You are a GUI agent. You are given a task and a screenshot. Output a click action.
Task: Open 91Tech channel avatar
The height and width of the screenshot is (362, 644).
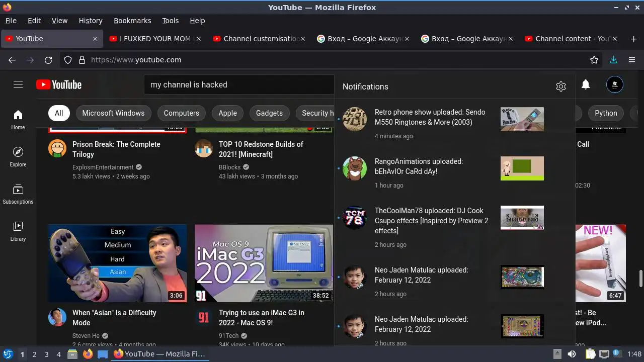[204, 317]
